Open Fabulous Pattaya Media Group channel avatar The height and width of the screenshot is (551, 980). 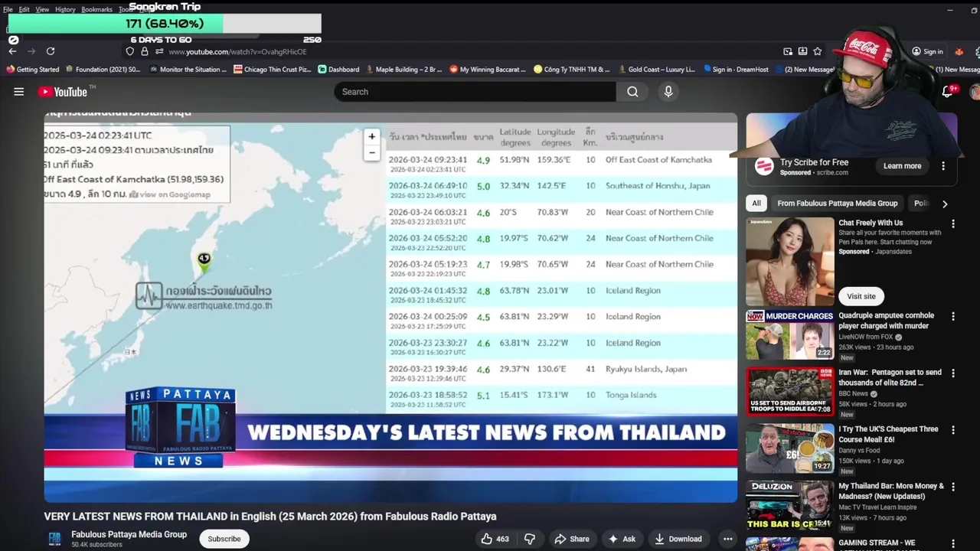[54, 539]
